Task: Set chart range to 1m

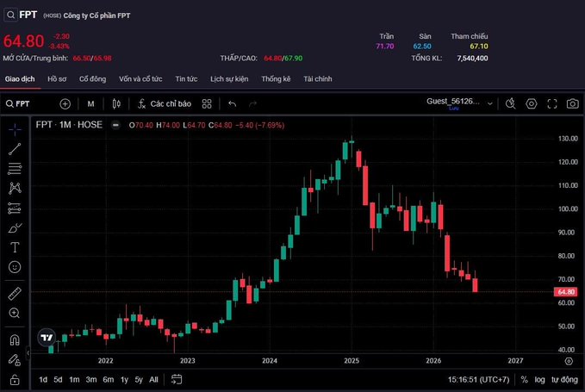Action: pyautogui.click(x=74, y=380)
